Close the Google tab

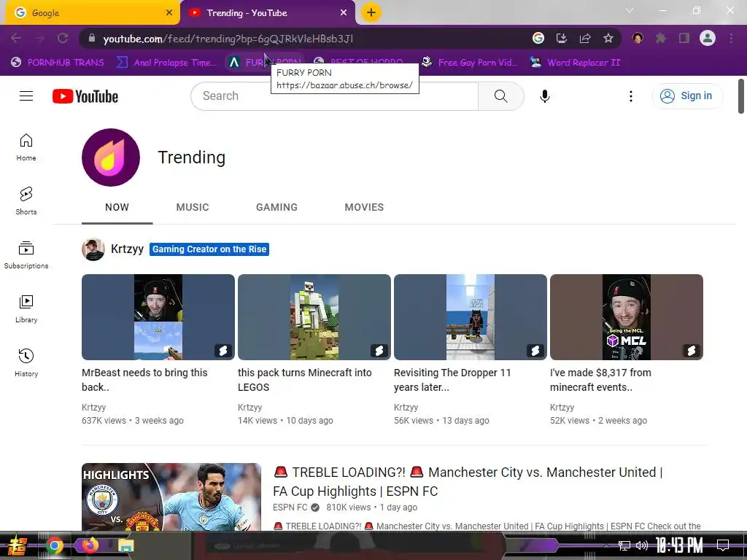[x=169, y=13]
